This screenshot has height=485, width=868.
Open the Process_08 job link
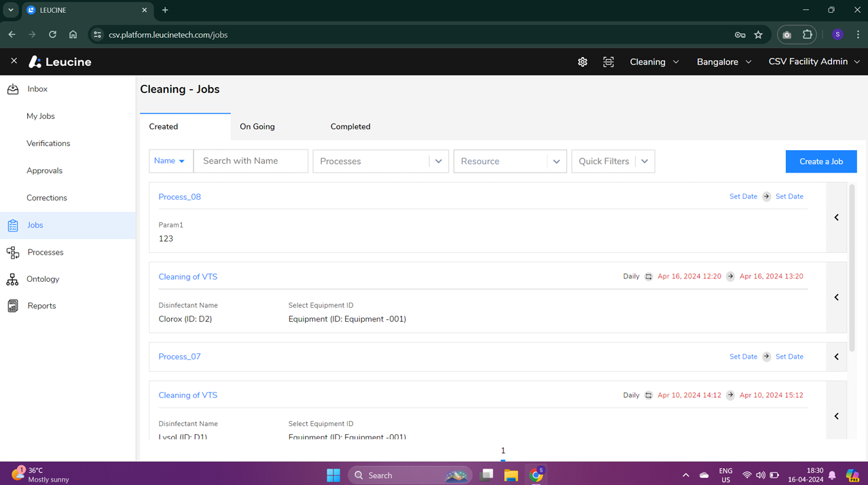(179, 197)
